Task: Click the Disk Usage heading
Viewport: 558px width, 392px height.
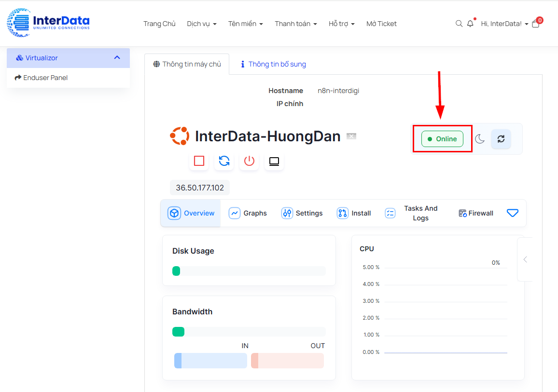Action: coord(193,251)
